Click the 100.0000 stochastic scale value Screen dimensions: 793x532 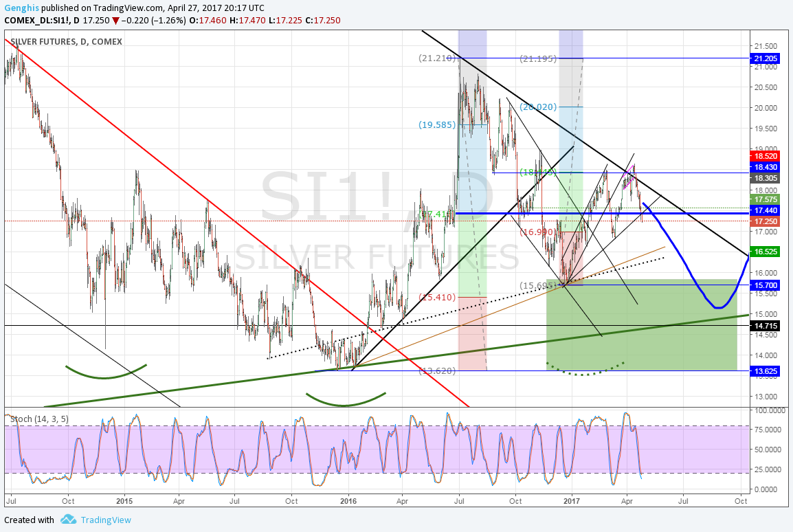(770, 410)
